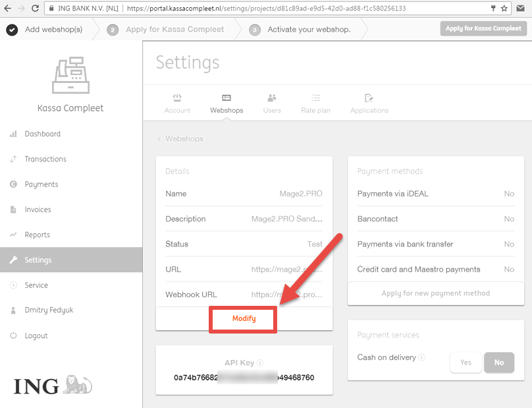Viewport: 532px width, 408px height.
Task: Click the Service info icon
Action: tap(13, 285)
